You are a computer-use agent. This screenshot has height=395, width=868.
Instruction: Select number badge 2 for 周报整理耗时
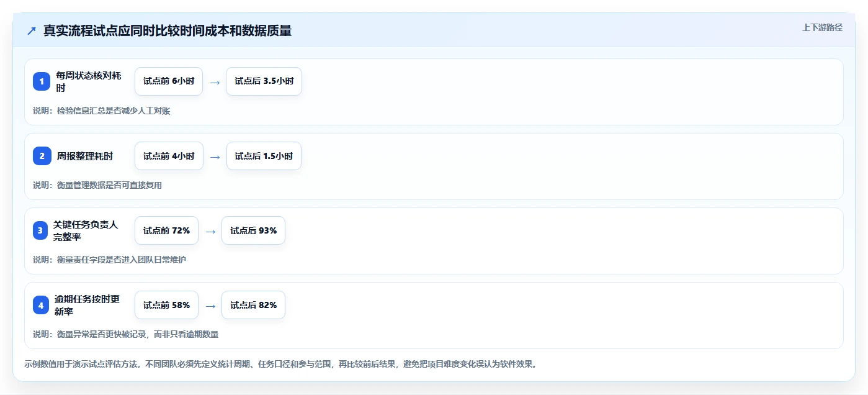tap(42, 156)
